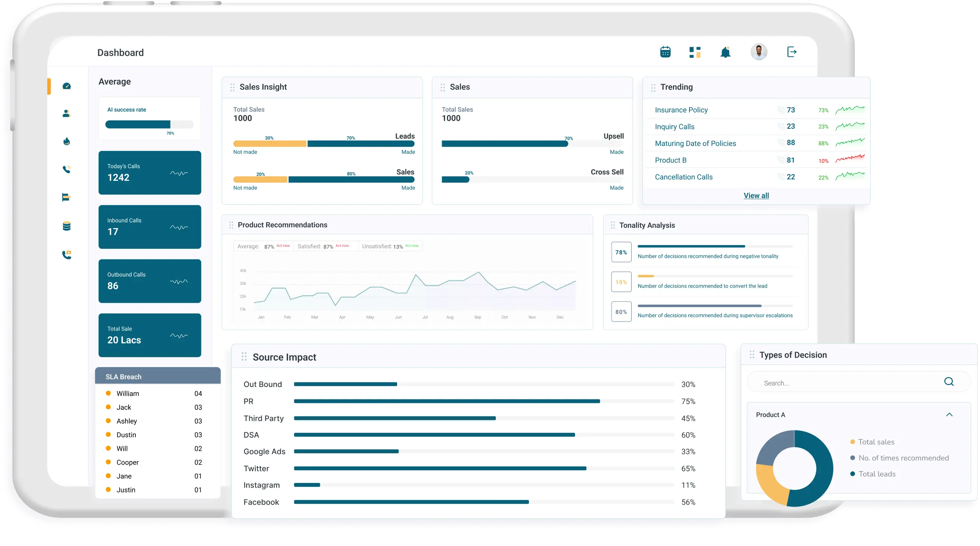Open the flag reports sidebar icon
This screenshot has width=980, height=546.
coord(66,197)
